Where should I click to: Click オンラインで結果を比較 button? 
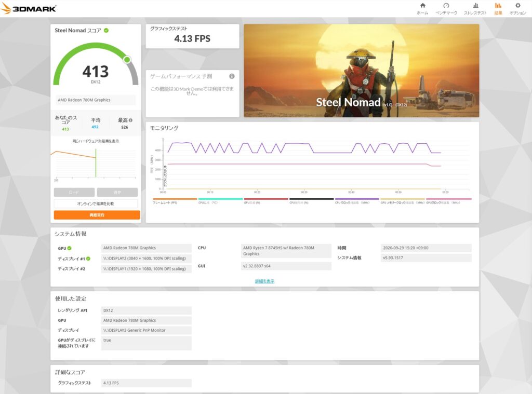[96, 204]
